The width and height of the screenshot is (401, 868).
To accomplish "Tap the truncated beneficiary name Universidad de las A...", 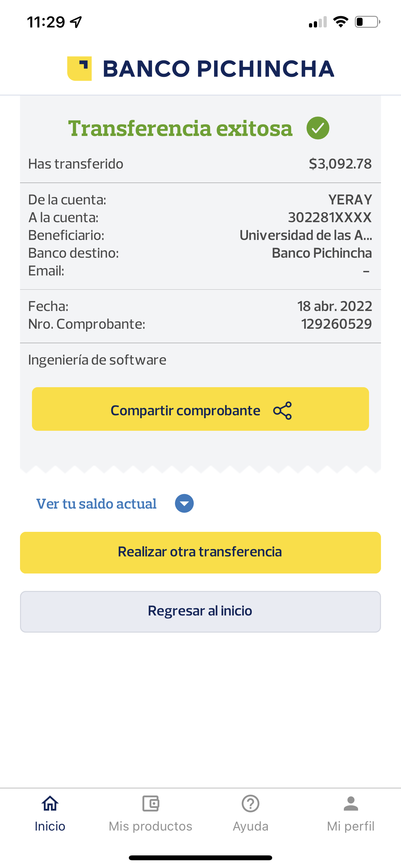I will [305, 235].
